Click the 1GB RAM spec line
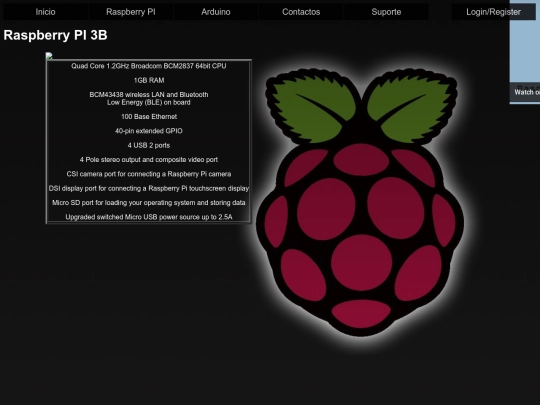540x405 pixels. click(x=149, y=80)
